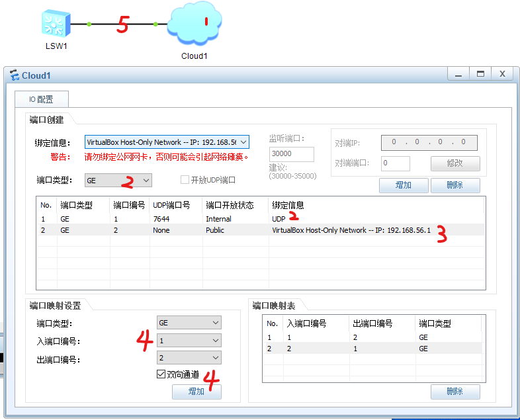Open the 入端口编号 dropdown
Image resolution: width=520 pixels, height=420 pixels.
(x=215, y=341)
